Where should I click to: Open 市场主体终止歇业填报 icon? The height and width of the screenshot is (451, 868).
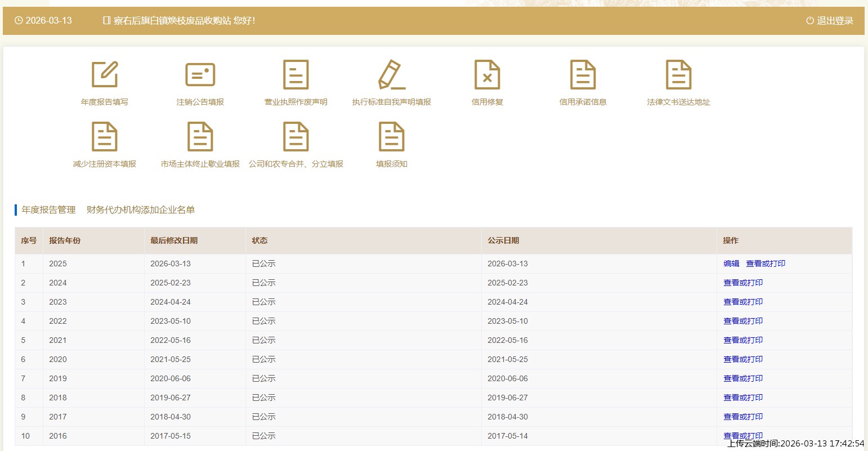(200, 137)
